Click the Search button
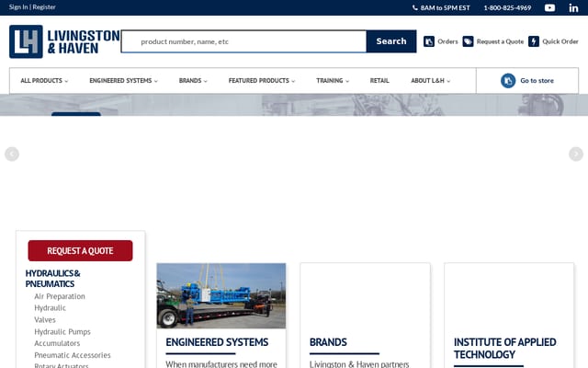The image size is (588, 368). click(391, 41)
